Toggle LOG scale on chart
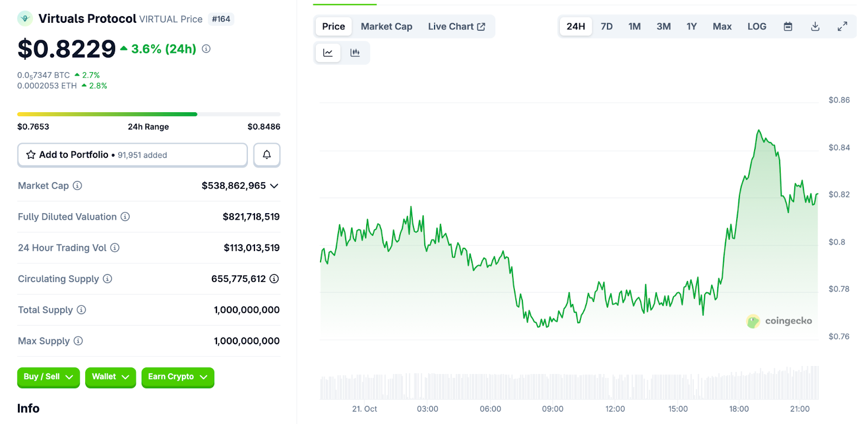868x424 pixels. 756,27
